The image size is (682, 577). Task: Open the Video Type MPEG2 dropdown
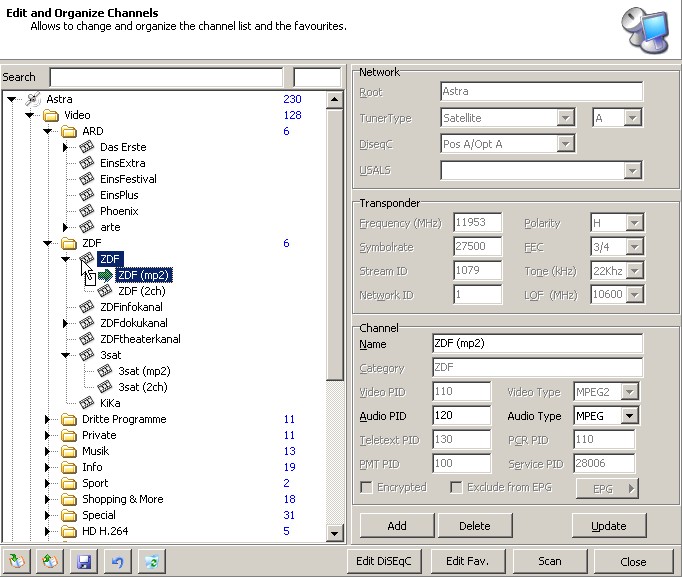click(x=629, y=392)
